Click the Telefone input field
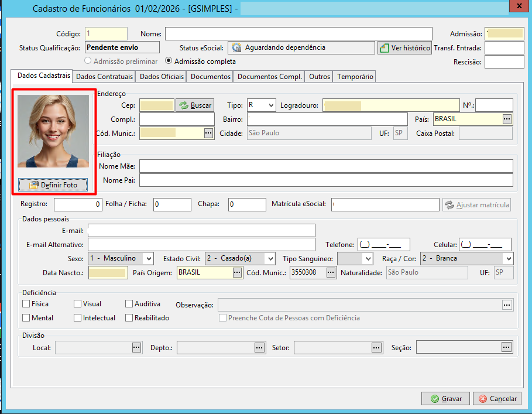 [384, 244]
